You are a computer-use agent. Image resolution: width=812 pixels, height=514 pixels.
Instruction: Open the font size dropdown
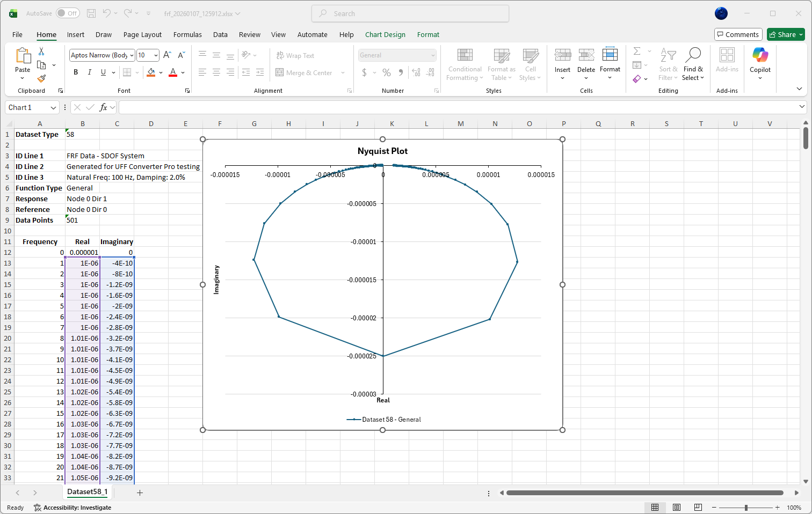156,55
